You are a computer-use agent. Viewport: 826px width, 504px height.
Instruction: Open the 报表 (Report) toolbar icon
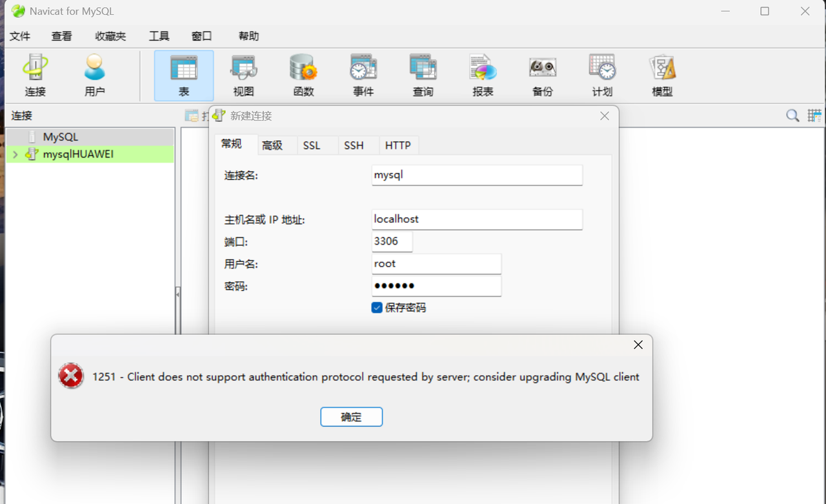coord(483,76)
